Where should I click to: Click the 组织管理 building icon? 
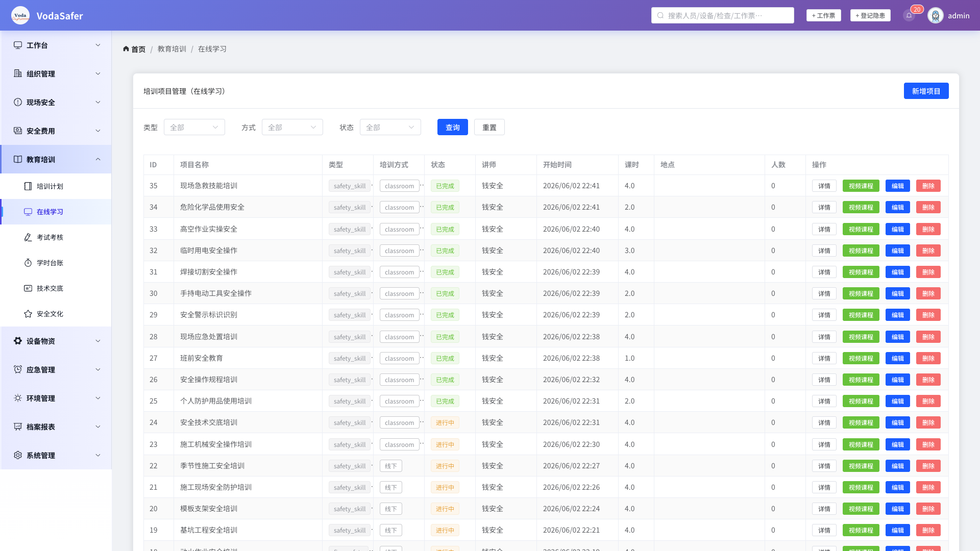18,73
